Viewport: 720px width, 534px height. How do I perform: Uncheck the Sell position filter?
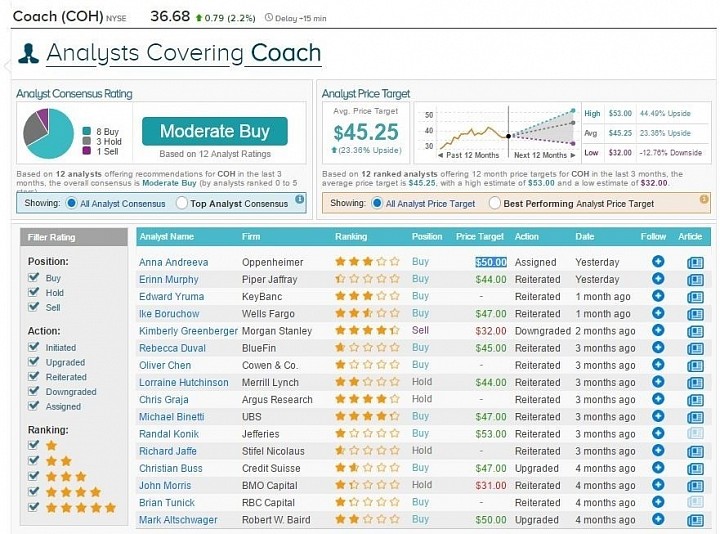(34, 307)
